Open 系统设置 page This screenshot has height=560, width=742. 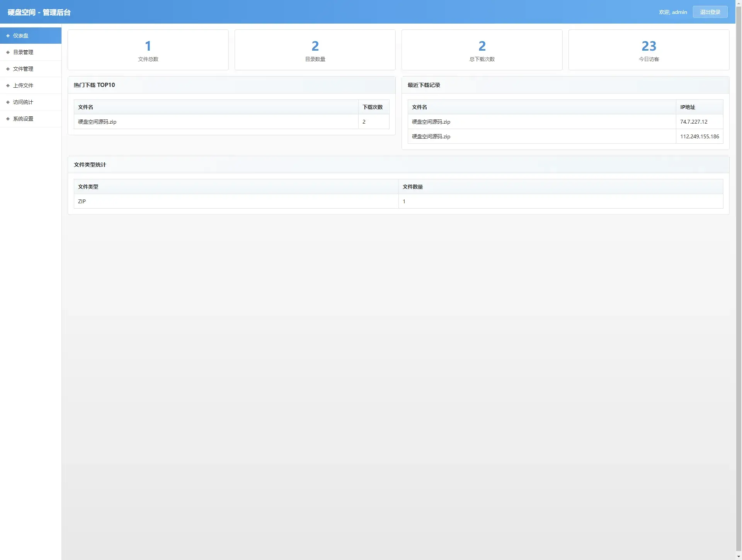[x=23, y=119]
